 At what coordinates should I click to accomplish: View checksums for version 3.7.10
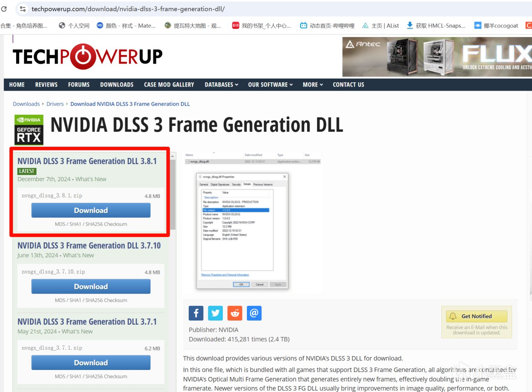coord(91,300)
